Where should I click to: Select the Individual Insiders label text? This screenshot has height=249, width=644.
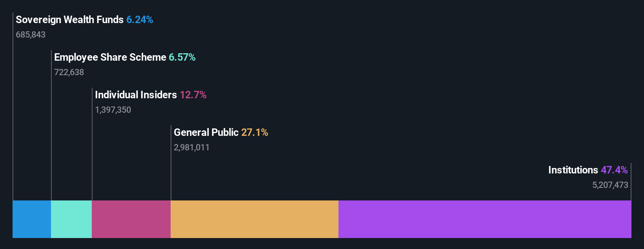(x=136, y=95)
